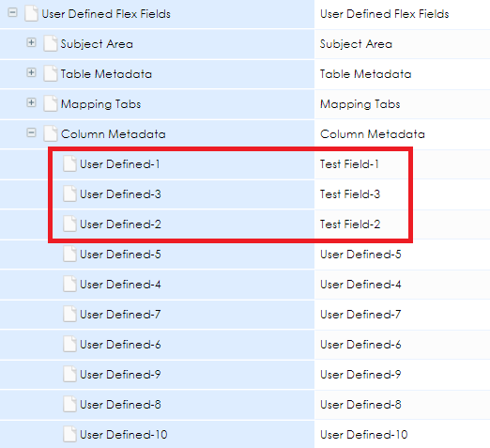Select the Table Metadata tree item
Screen dimensions: 490x448
click(106, 74)
